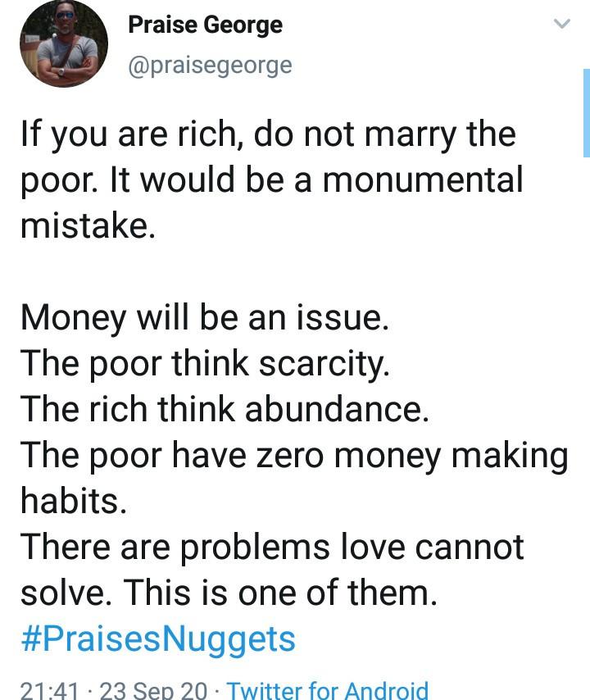
Task: Click the line 'The poor think scarcity.'
Action: (x=205, y=363)
